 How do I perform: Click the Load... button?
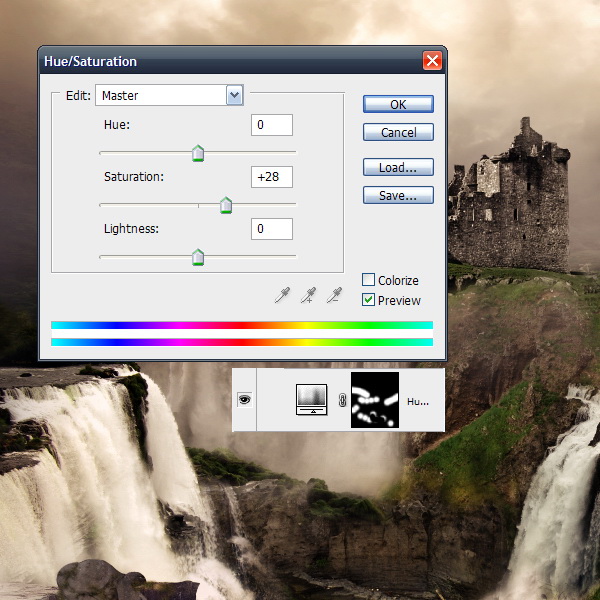(x=398, y=168)
